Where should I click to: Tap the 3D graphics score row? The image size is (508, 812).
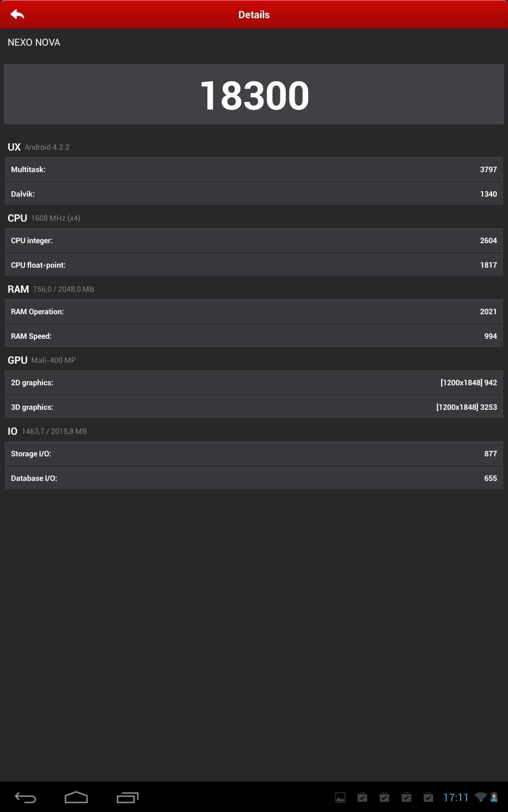tap(254, 407)
